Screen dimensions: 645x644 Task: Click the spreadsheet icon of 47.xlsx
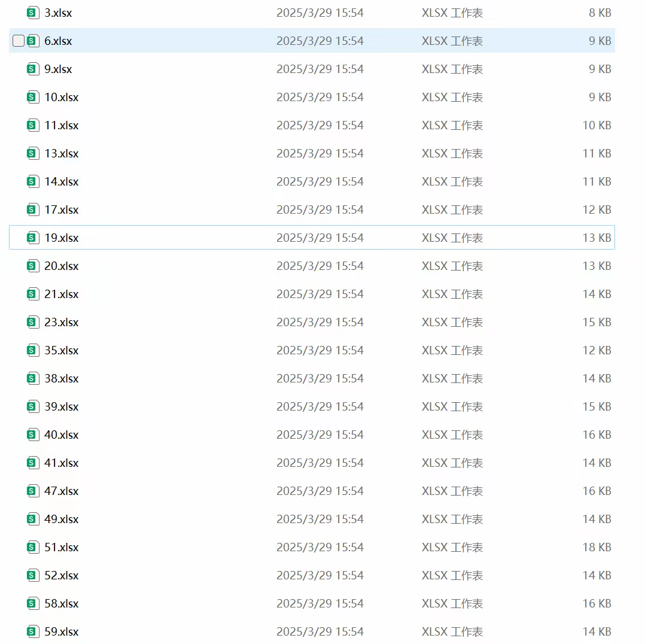click(33, 491)
